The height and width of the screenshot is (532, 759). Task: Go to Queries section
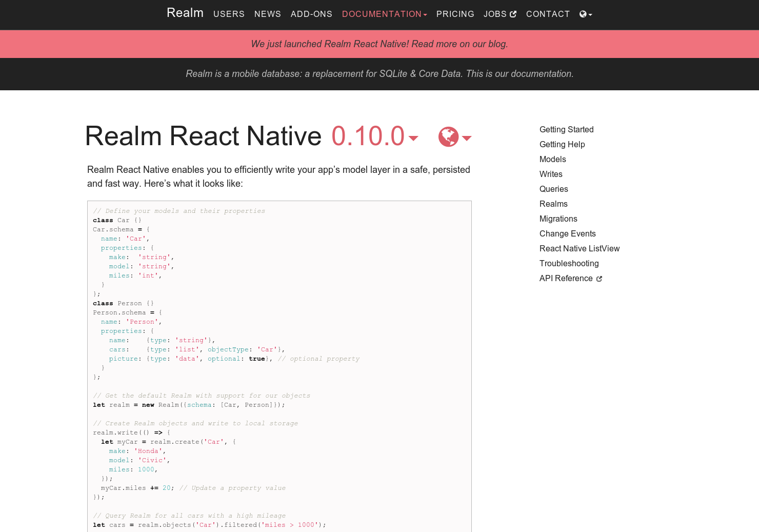[553, 189]
